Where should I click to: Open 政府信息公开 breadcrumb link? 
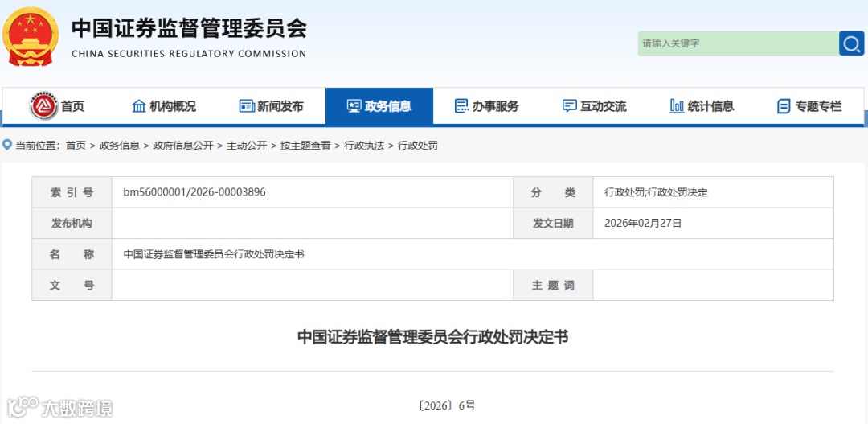[x=183, y=146]
